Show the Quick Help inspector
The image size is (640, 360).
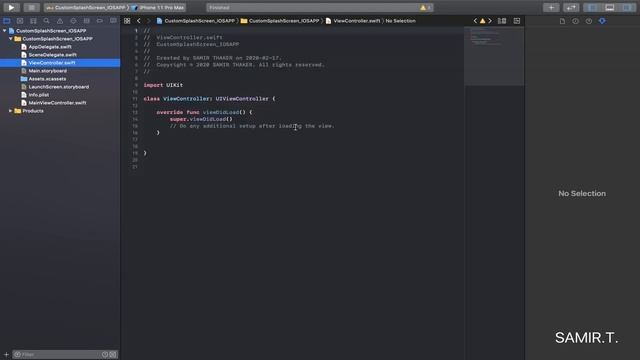coord(589,21)
